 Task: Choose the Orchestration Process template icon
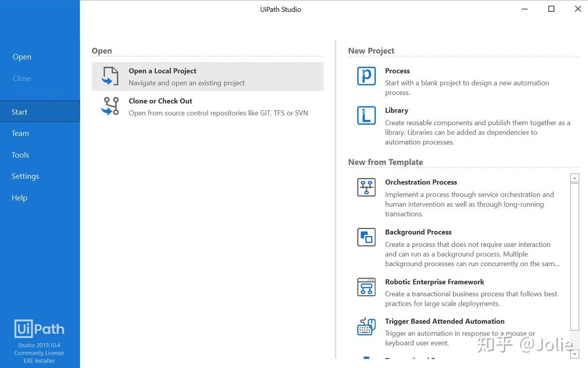(x=366, y=187)
